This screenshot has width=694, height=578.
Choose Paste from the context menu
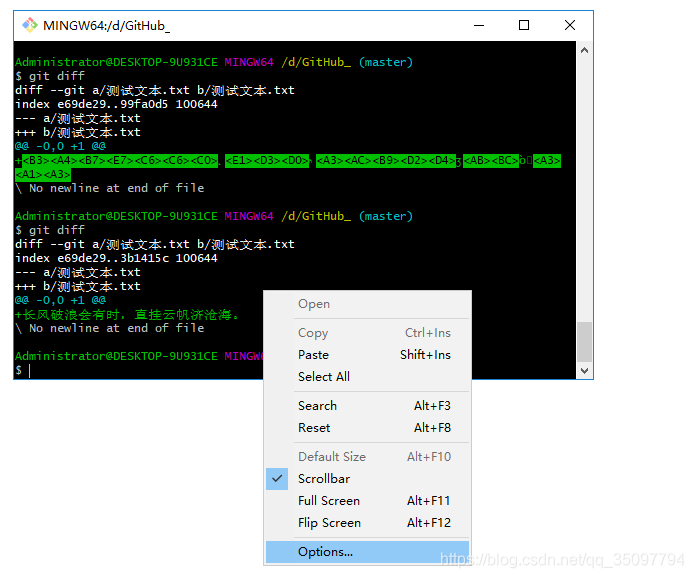click(x=367, y=355)
